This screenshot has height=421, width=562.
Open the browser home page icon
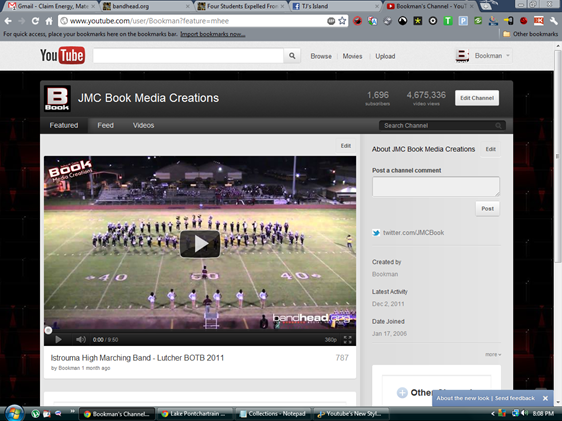click(x=49, y=21)
